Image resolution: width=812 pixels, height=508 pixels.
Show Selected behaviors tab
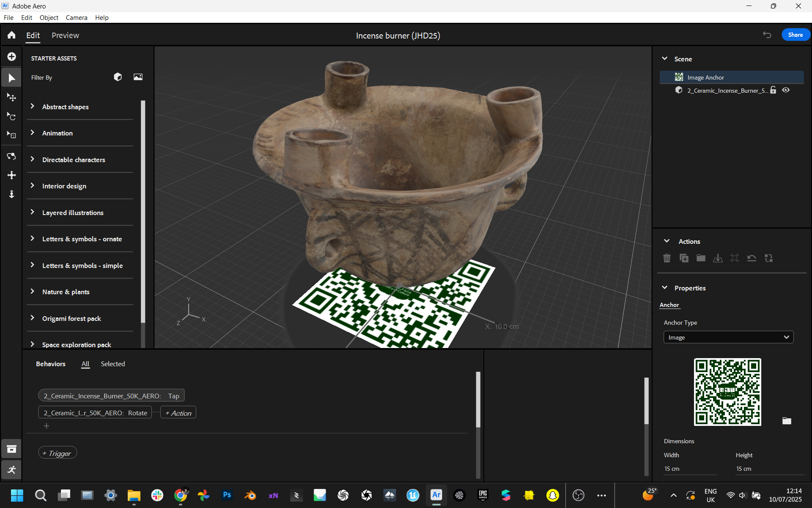113,364
